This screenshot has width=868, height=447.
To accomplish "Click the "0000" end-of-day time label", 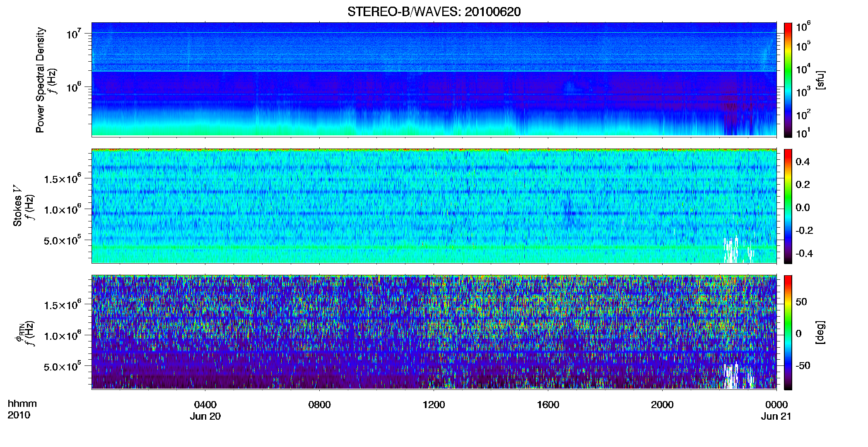I will pos(776,405).
